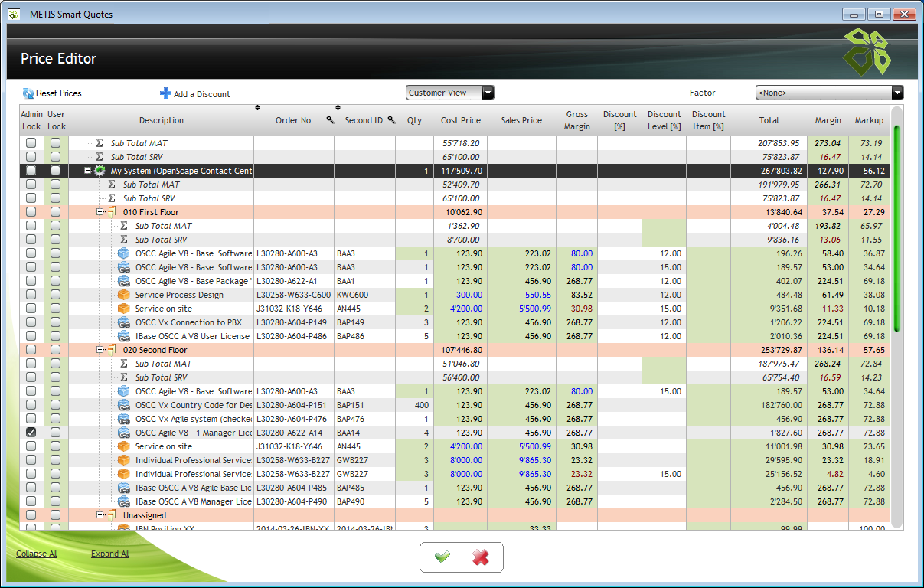Click the Markup column header
The width and height of the screenshot is (924, 588).
[869, 120]
